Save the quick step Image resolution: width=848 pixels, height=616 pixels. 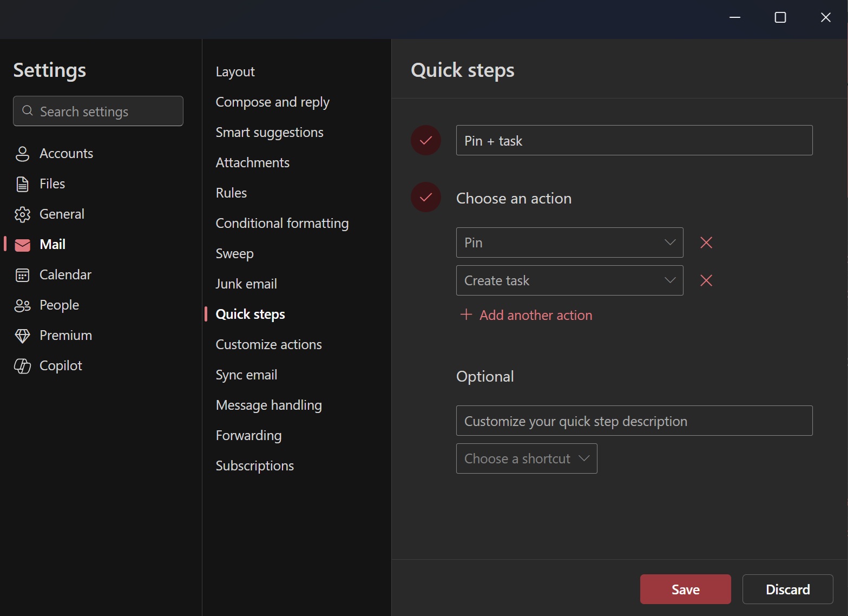pos(685,589)
